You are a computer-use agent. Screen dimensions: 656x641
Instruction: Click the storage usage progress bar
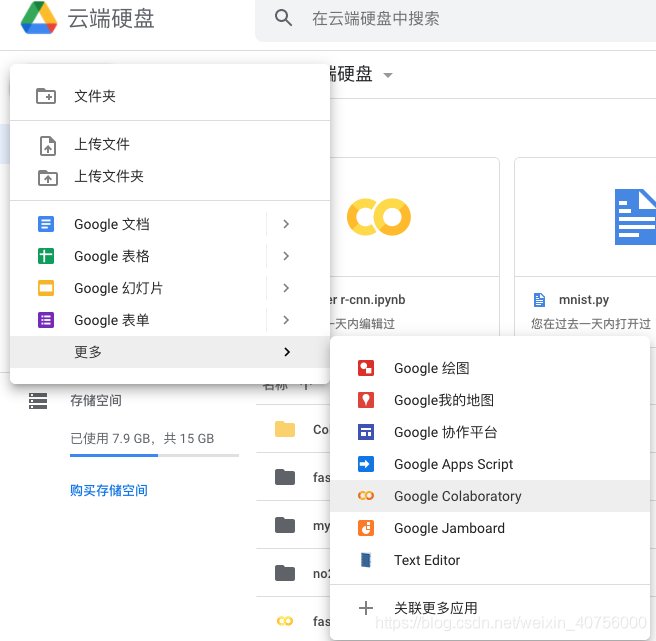click(x=154, y=455)
